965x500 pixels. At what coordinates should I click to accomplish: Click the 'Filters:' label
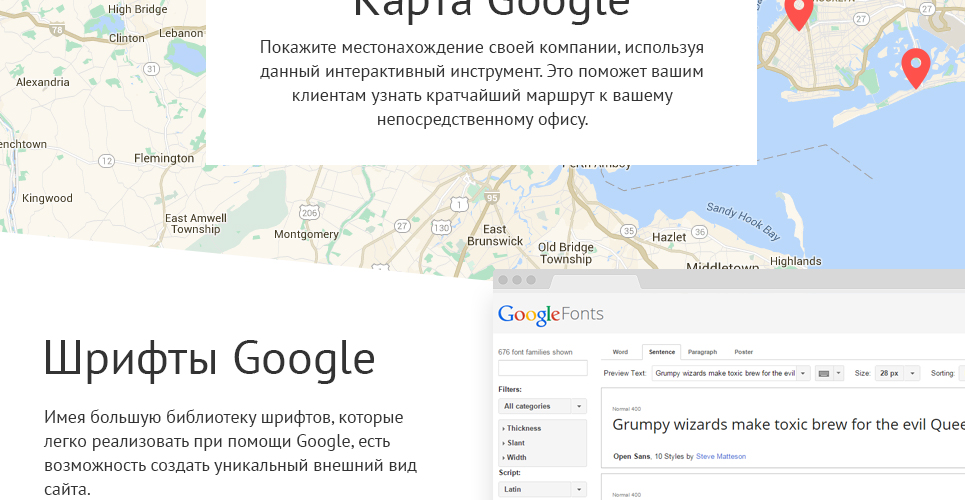tap(510, 389)
